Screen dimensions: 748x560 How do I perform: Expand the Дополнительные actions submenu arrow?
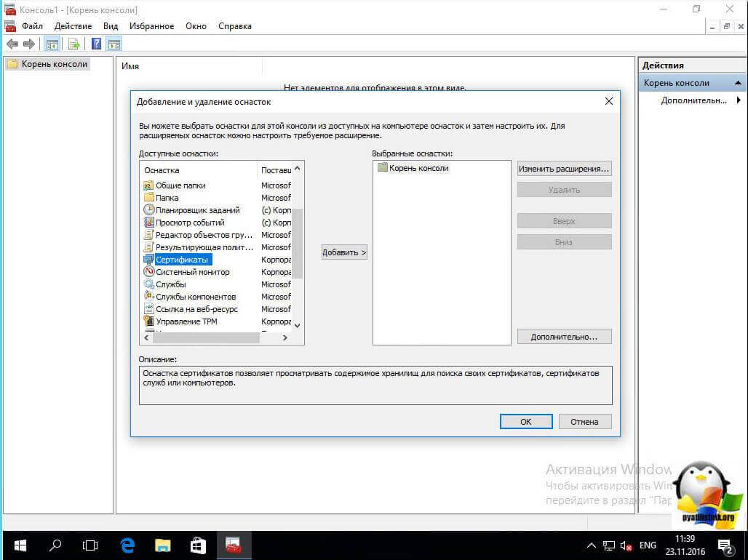(739, 100)
